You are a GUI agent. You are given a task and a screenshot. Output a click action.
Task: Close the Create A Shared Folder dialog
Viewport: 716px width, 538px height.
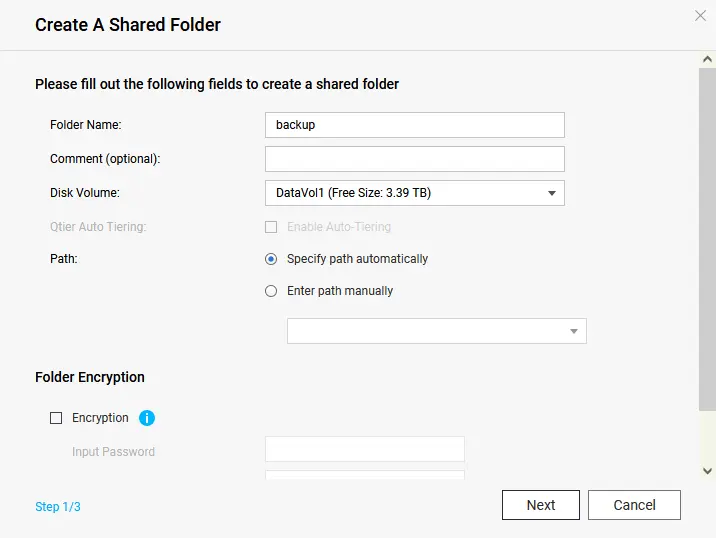pyautogui.click(x=700, y=16)
